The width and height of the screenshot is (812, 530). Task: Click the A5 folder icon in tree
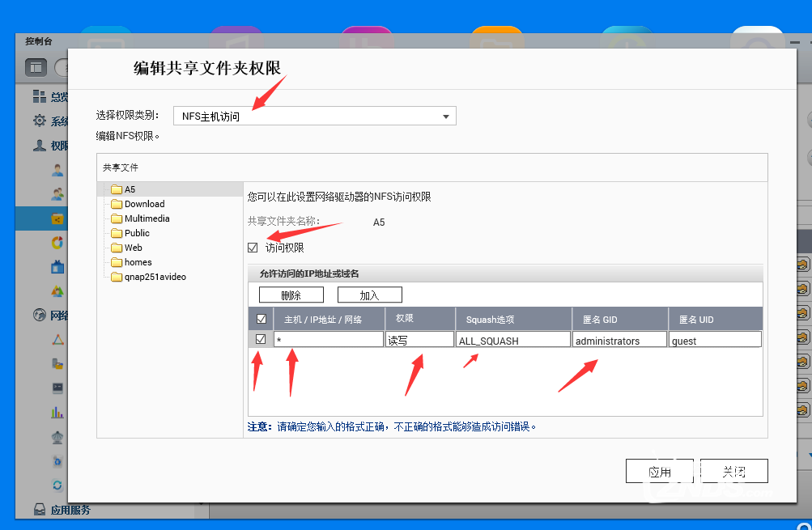117,189
